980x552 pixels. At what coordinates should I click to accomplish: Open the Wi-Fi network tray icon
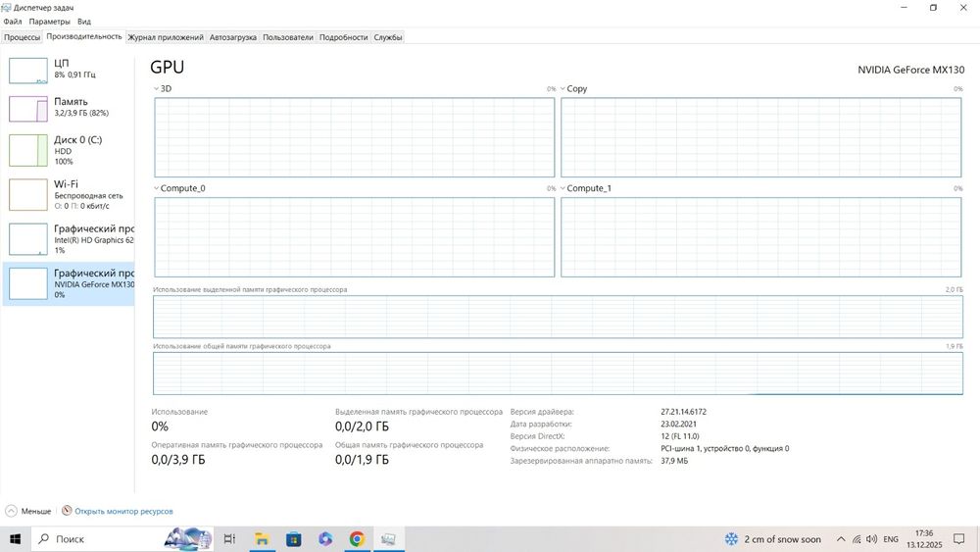coord(857,539)
